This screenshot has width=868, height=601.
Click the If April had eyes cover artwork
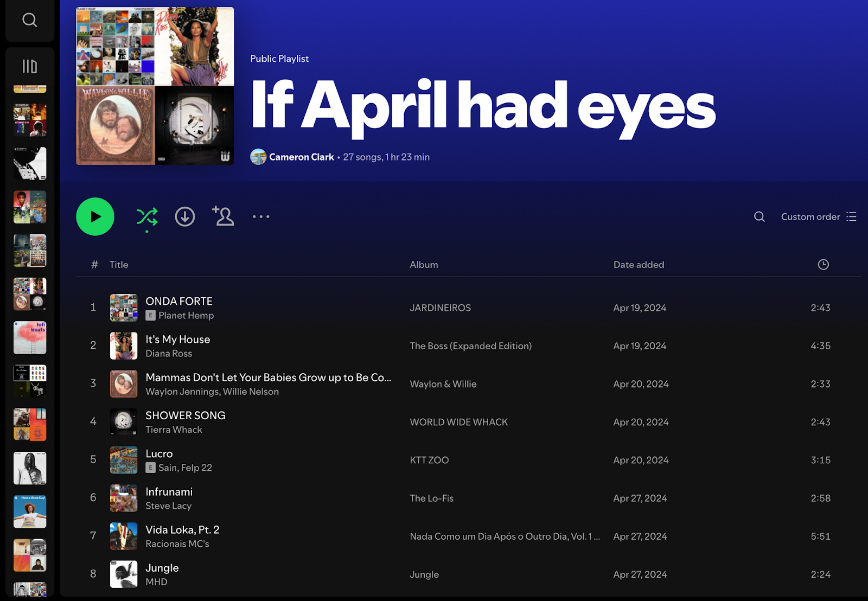click(x=154, y=86)
